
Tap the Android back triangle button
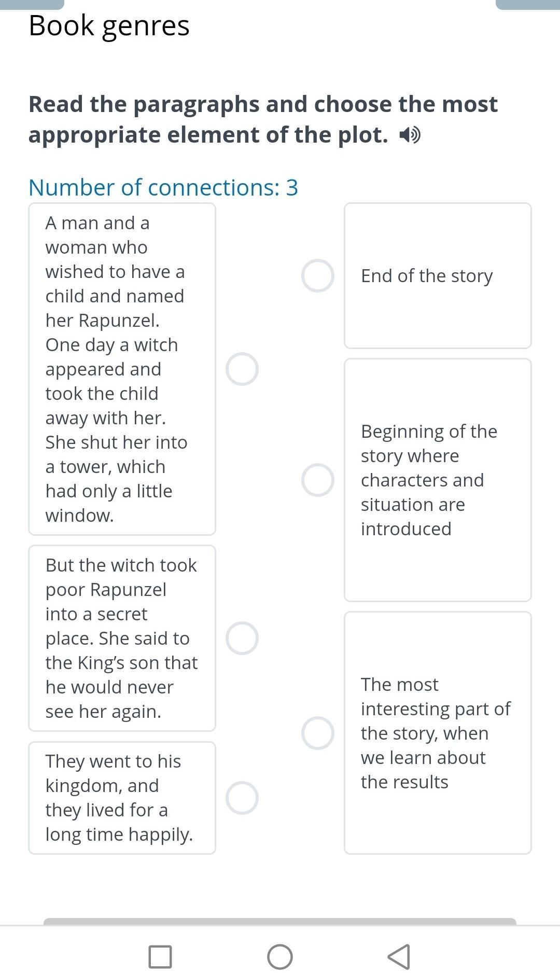pyautogui.click(x=399, y=956)
